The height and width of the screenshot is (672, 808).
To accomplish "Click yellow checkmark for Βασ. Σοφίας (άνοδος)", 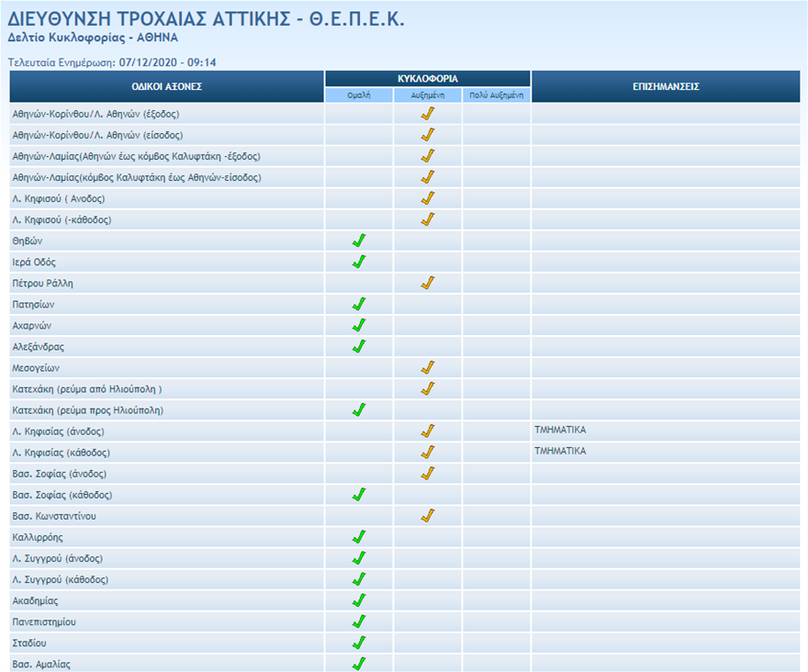I will [x=427, y=474].
